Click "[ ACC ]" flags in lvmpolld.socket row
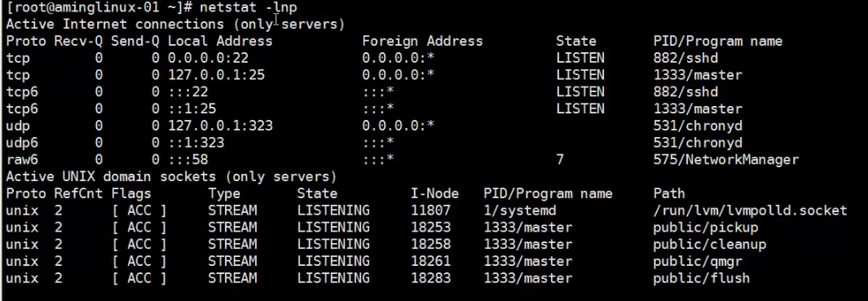The height and width of the screenshot is (301, 868). [139, 210]
